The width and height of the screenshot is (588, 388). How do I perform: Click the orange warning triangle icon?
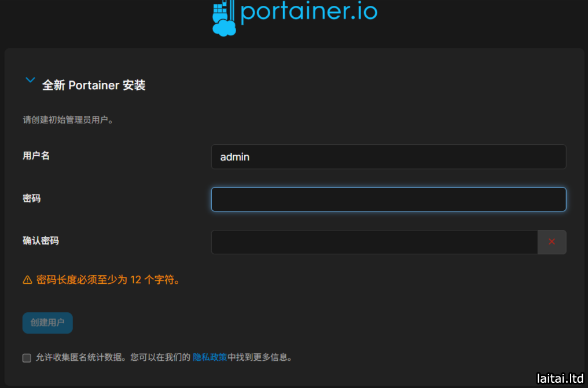[x=27, y=280]
